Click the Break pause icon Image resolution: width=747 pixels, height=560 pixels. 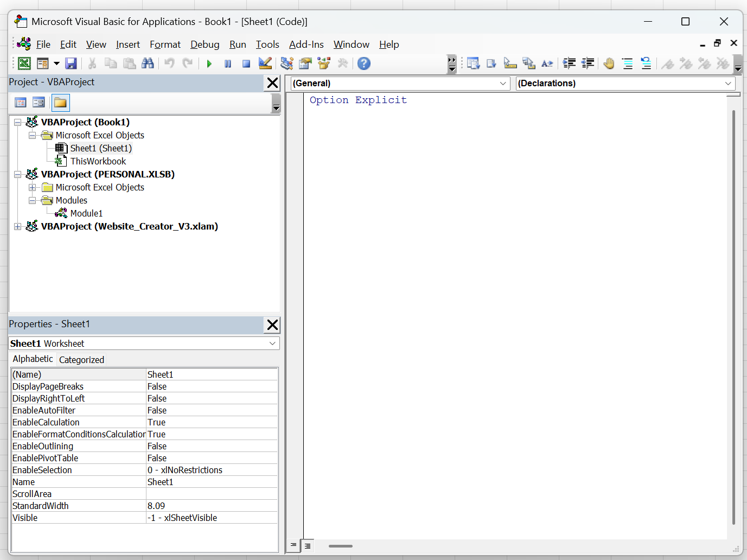pyautogui.click(x=228, y=63)
